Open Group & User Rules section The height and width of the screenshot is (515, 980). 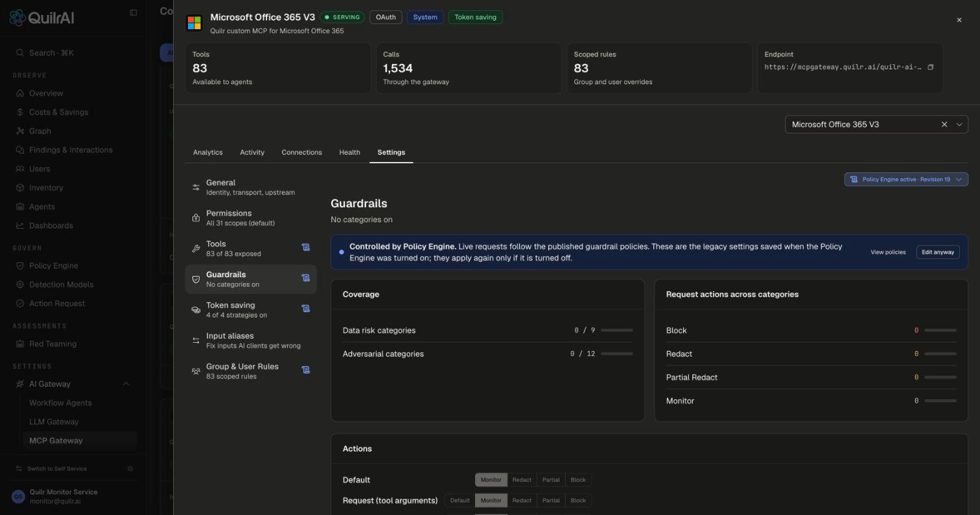click(x=251, y=371)
